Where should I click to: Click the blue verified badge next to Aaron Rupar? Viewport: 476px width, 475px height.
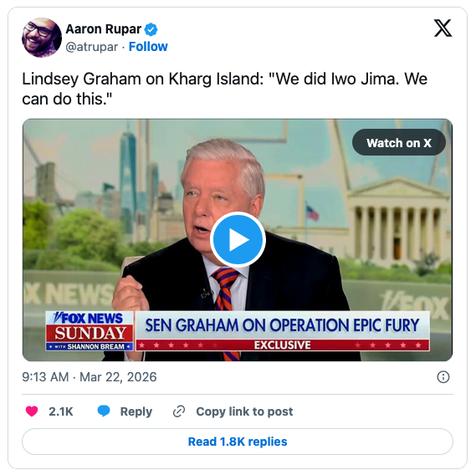click(151, 29)
